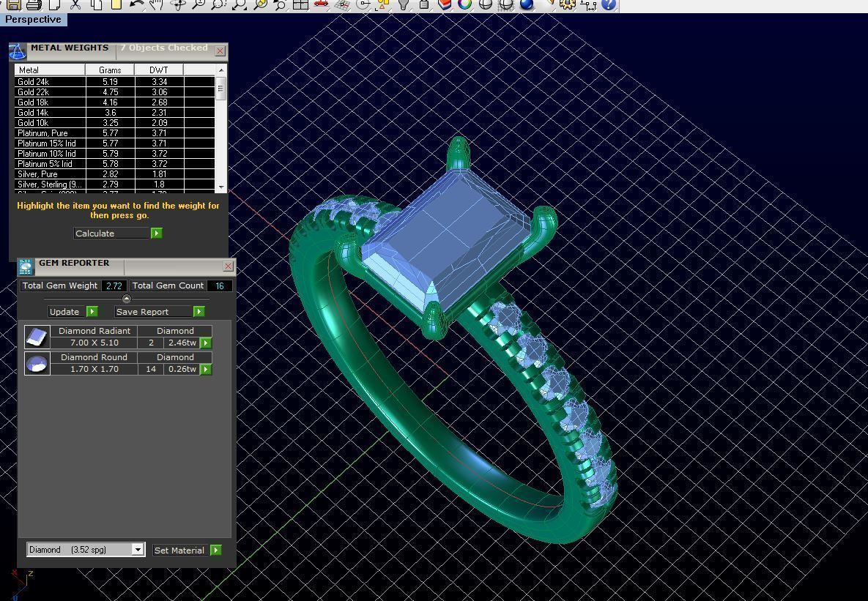Click the Gem Reporter panel title

click(x=74, y=263)
